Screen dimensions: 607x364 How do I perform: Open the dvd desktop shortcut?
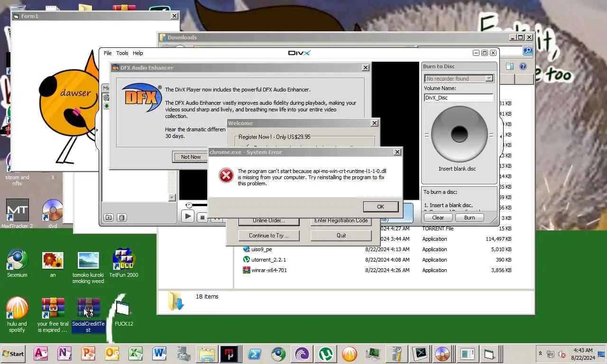click(x=53, y=214)
